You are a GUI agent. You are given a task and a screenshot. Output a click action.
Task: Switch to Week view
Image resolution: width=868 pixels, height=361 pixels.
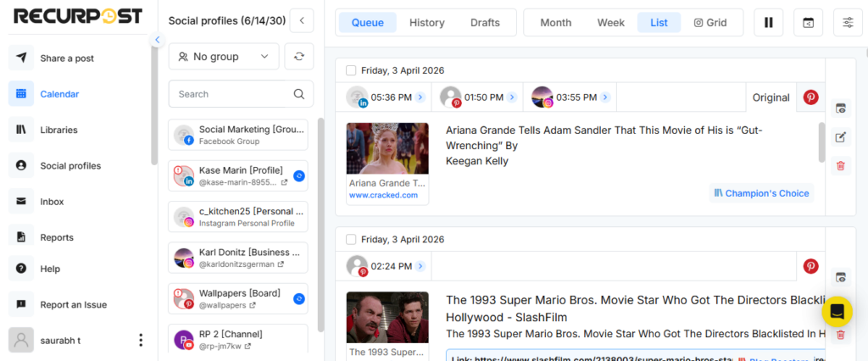point(610,23)
